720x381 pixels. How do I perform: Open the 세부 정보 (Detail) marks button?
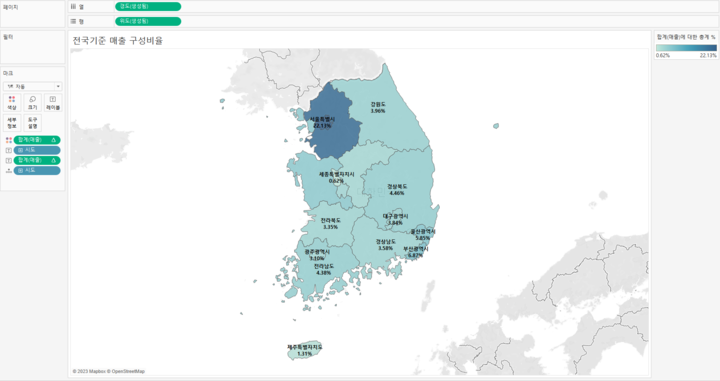click(x=12, y=123)
